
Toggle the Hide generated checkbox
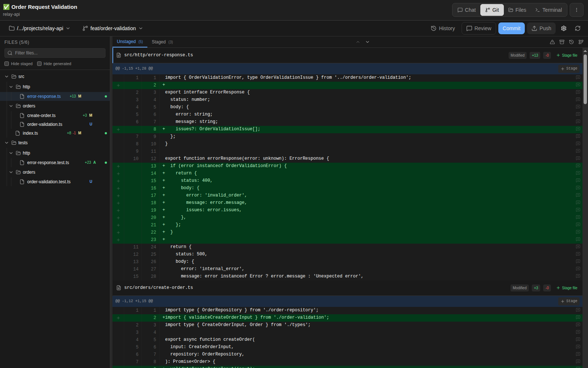[39, 64]
